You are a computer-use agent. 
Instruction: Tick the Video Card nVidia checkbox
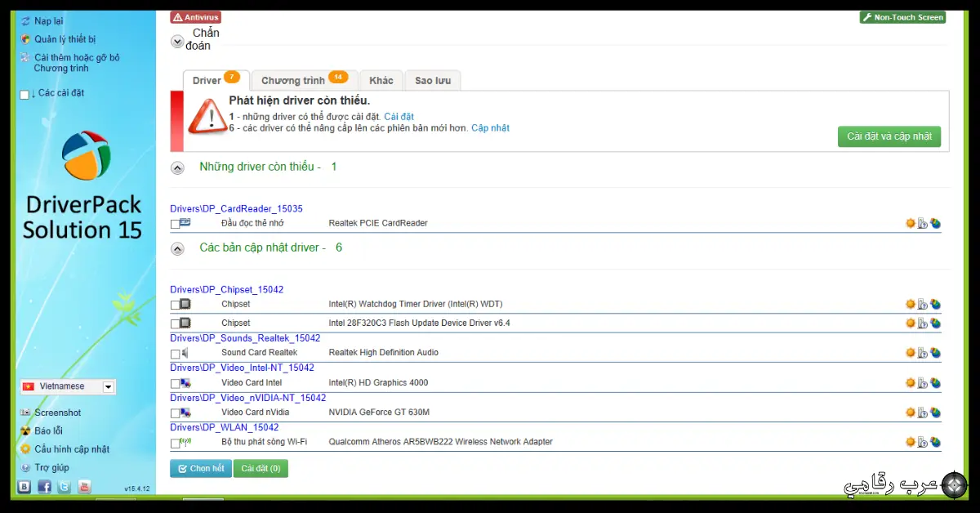click(175, 413)
